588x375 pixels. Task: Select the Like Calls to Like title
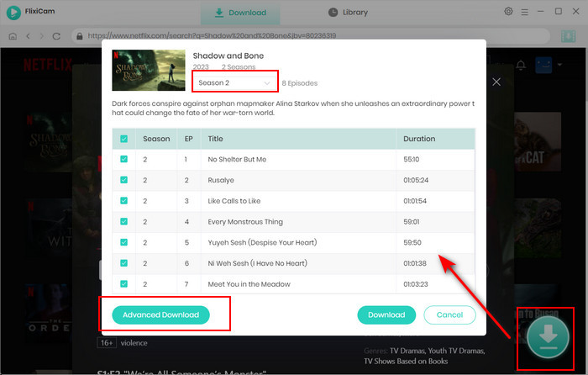234,201
